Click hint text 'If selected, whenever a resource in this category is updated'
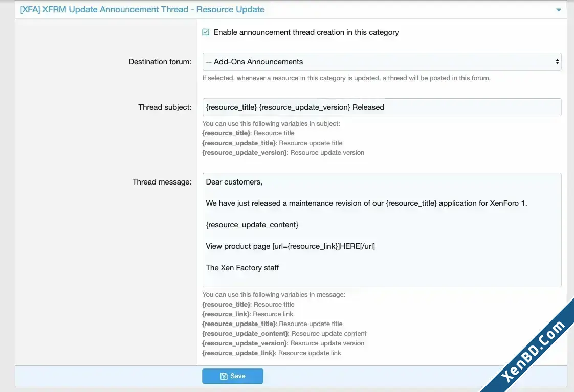Viewport: 574px width, 392px height. tap(346, 78)
